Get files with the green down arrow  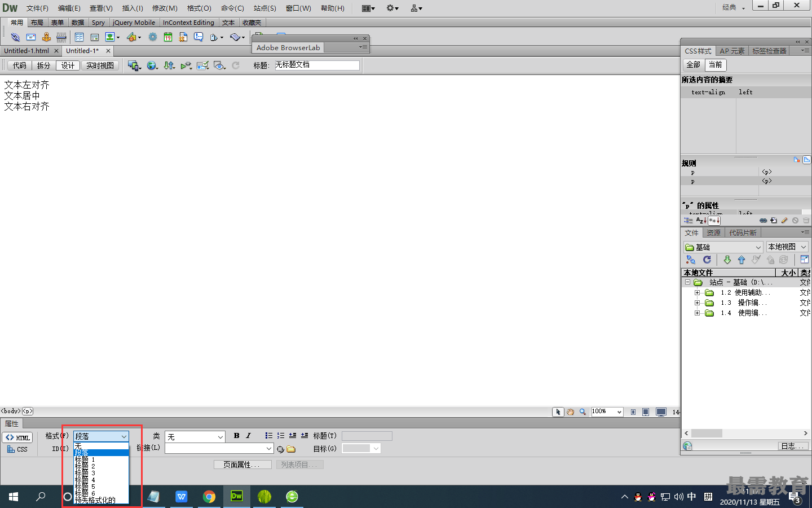coord(727,260)
